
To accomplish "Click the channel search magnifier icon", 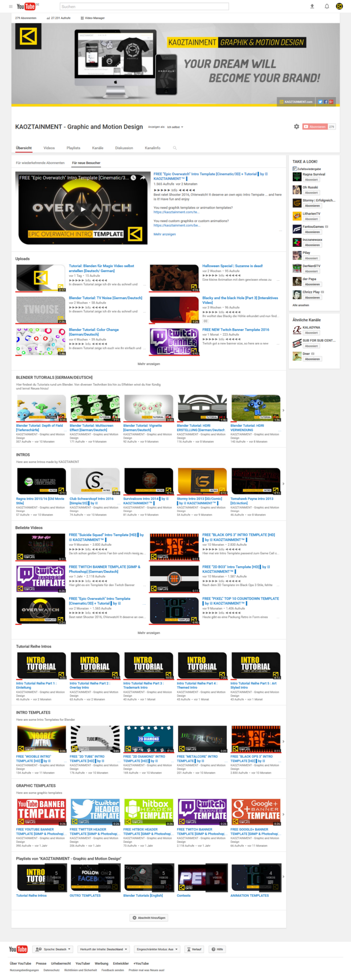I will point(174,148).
